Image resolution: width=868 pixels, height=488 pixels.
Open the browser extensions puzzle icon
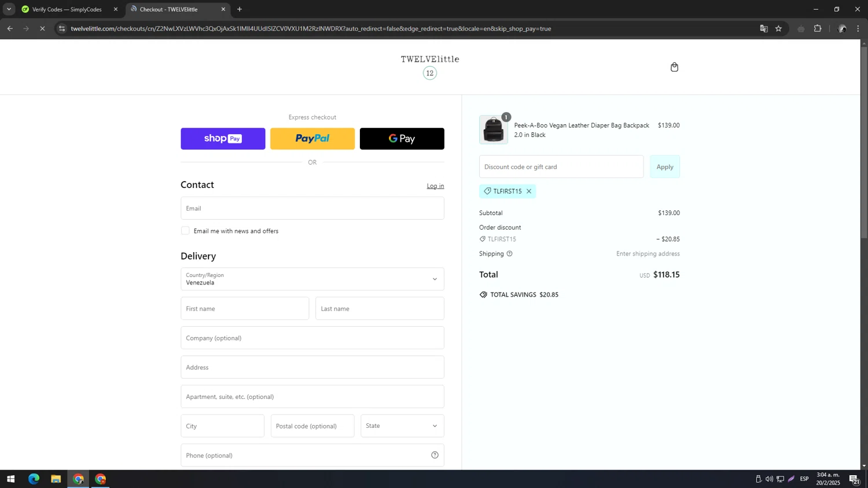[x=818, y=28]
